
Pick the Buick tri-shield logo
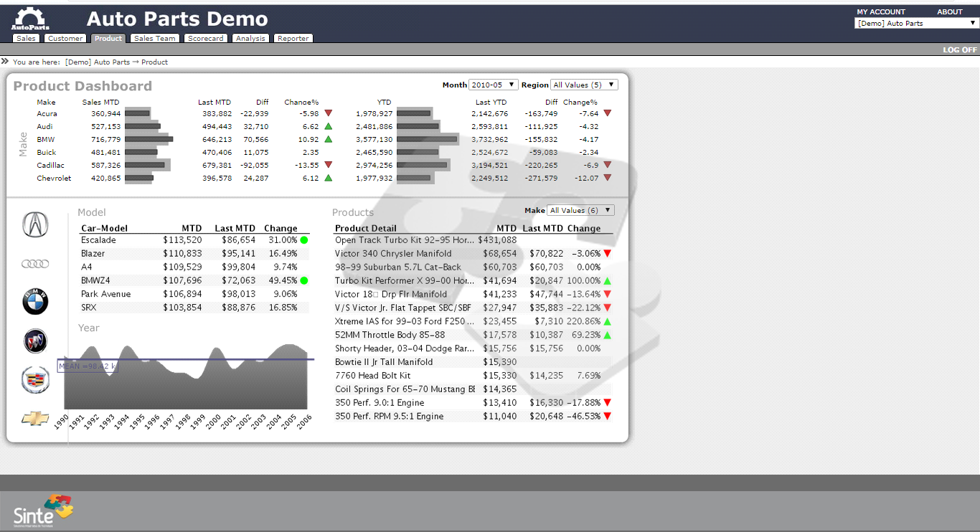point(35,341)
